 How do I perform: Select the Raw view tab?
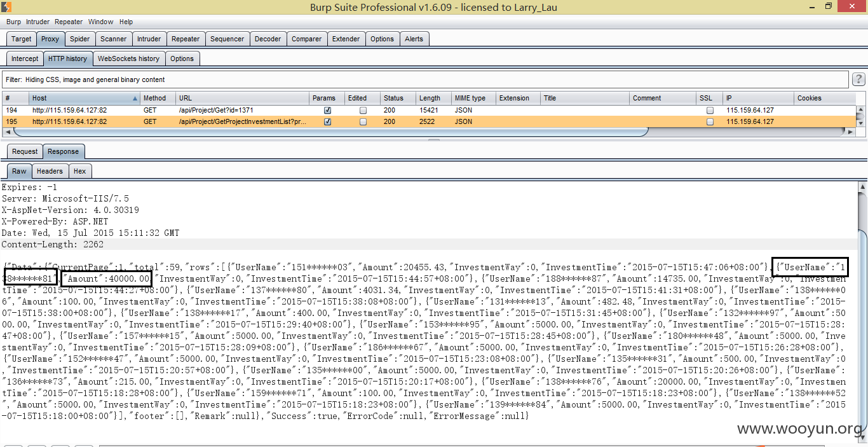tap(20, 171)
